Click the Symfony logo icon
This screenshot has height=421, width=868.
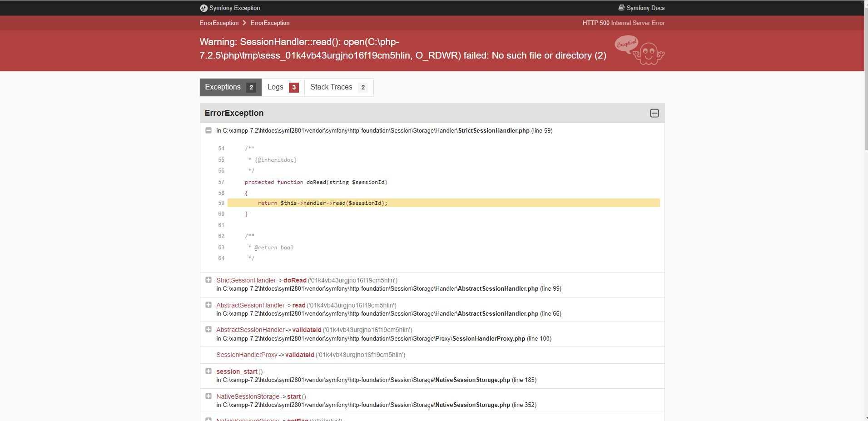(203, 8)
